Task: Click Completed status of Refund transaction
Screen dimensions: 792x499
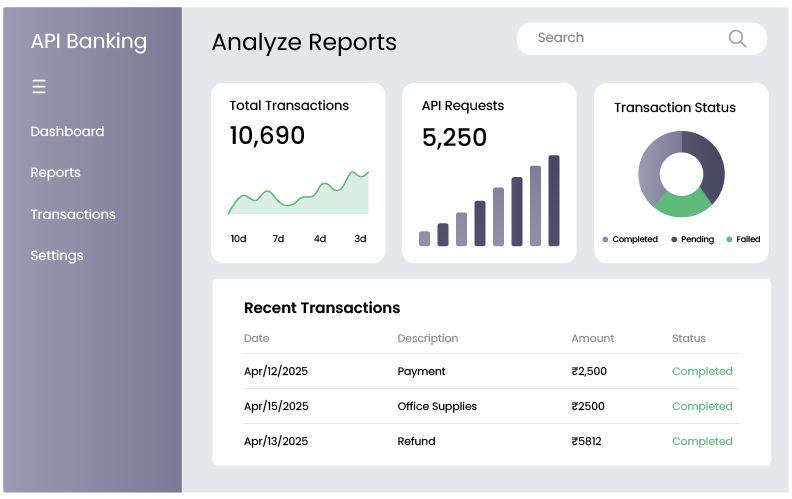Action: (702, 441)
